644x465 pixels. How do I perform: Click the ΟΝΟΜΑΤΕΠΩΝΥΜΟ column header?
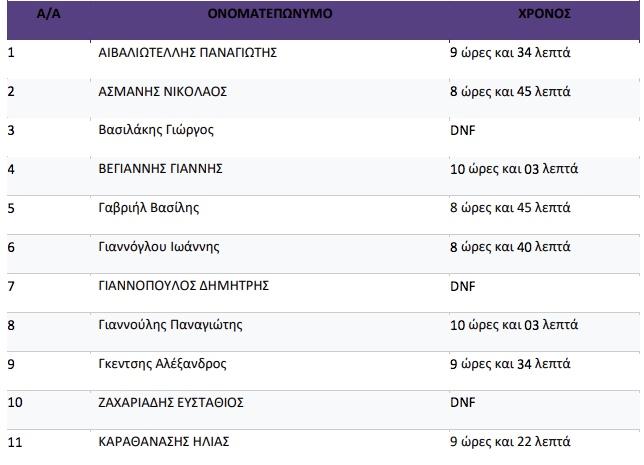(270, 14)
